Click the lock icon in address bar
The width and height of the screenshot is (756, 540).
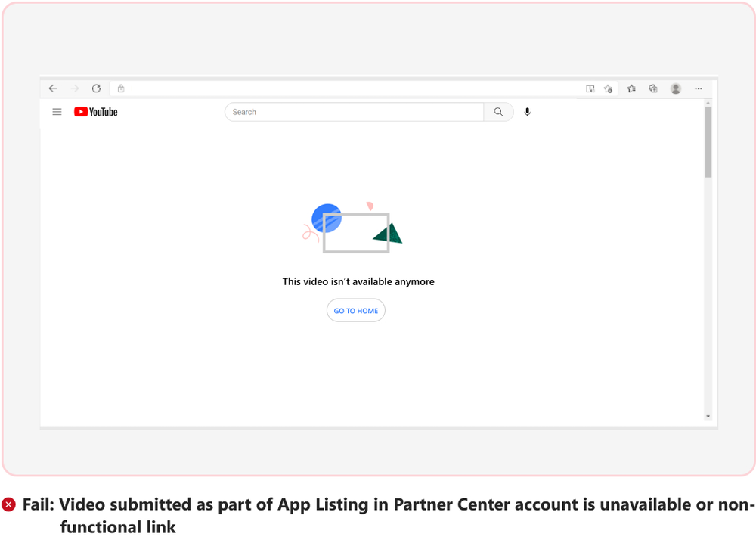[121, 88]
